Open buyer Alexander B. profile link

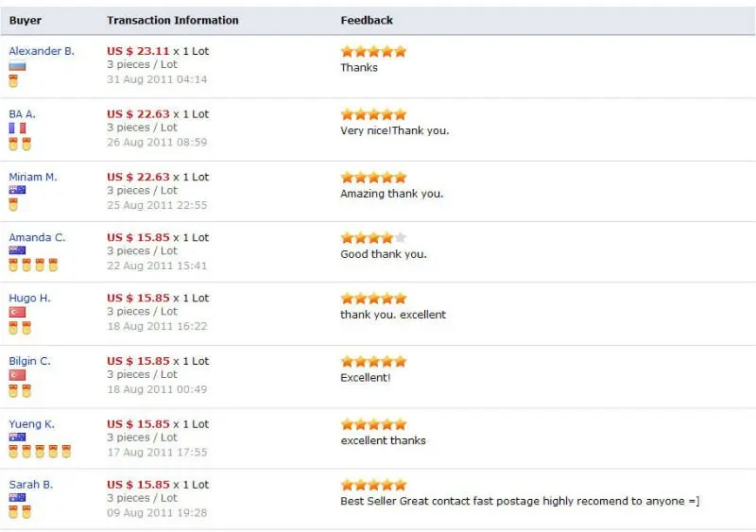pos(42,51)
